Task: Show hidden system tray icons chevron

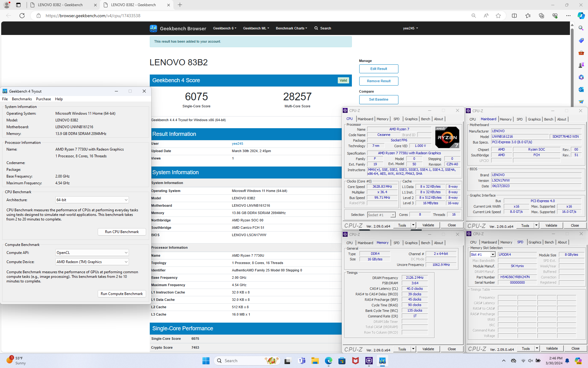Action: click(503, 361)
